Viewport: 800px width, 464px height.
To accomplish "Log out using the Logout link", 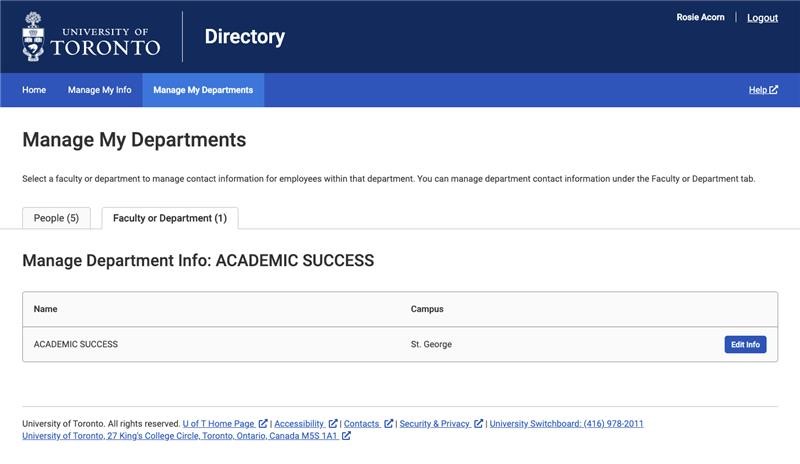I will tap(762, 18).
